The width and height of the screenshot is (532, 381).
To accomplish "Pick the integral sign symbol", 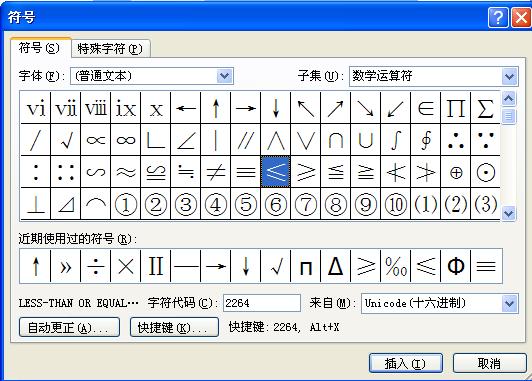I will [396, 140].
